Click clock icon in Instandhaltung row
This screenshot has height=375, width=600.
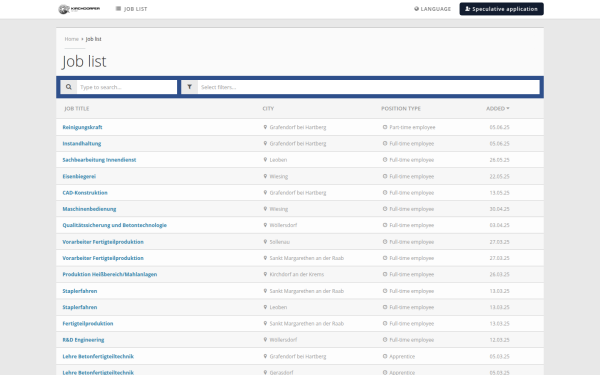click(385, 143)
